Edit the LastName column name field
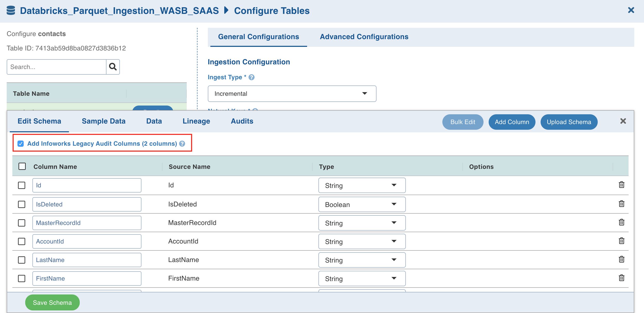The image size is (644, 313). (87, 260)
